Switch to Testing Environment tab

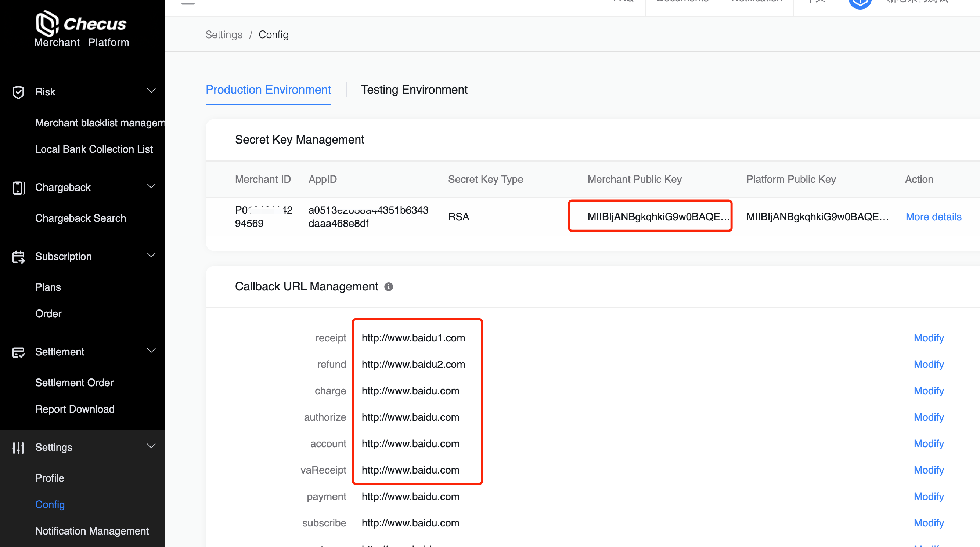click(x=414, y=90)
